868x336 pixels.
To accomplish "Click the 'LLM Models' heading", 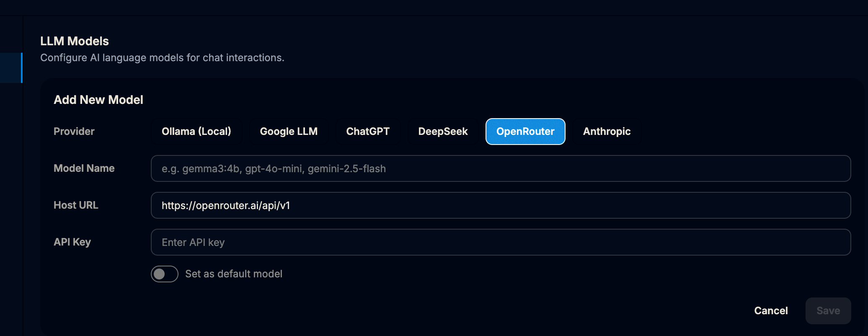I will 75,41.
